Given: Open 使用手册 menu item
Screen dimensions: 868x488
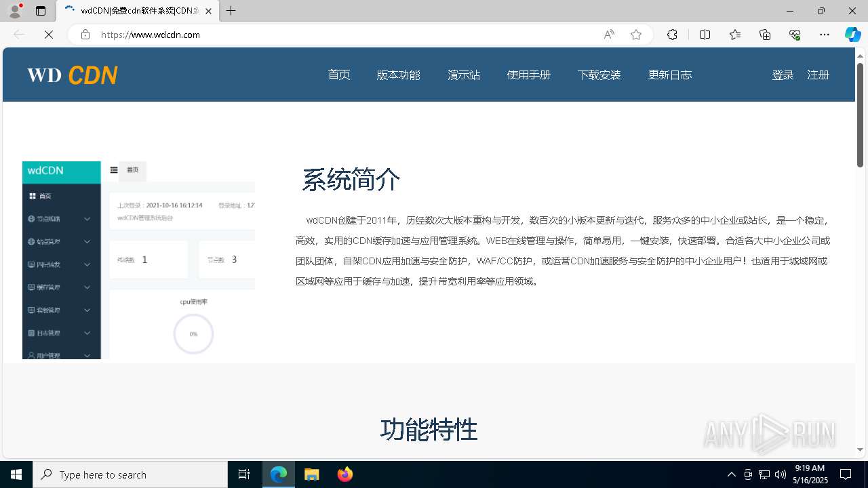Looking at the screenshot, I should pos(529,75).
